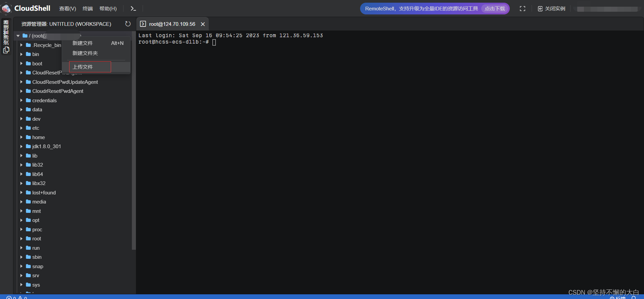Expand the lib64 folder arrow
The width and height of the screenshot is (644, 299).
[x=21, y=174]
